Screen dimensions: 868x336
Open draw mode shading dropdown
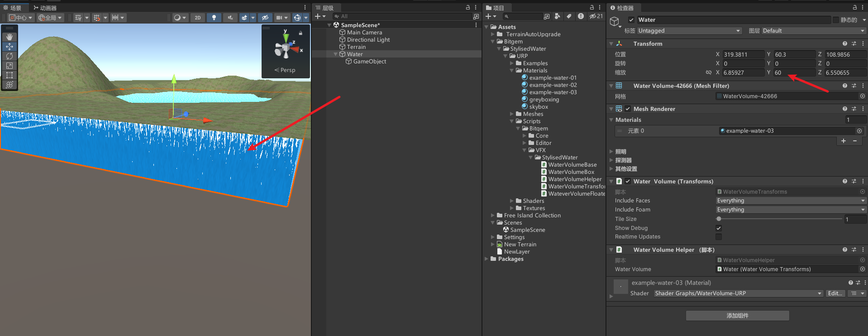pos(180,18)
